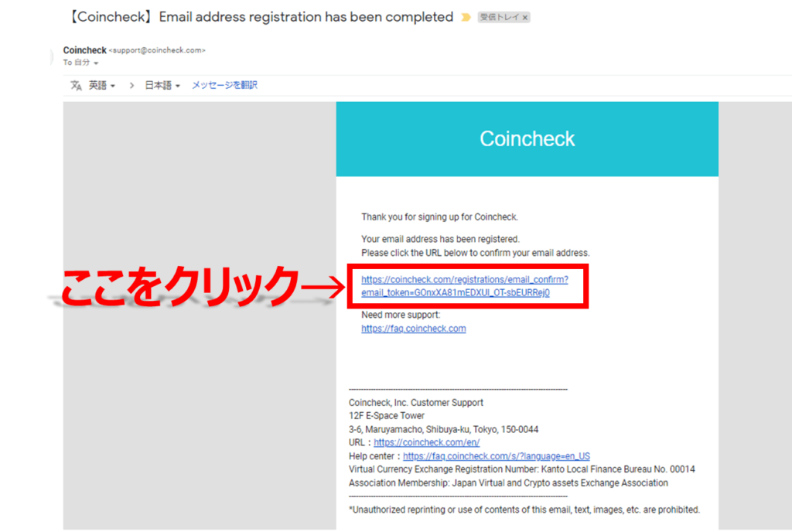Image resolution: width=792 pixels, height=532 pixels.
Task: Click the yellow importance marker icon
Action: 466,17
